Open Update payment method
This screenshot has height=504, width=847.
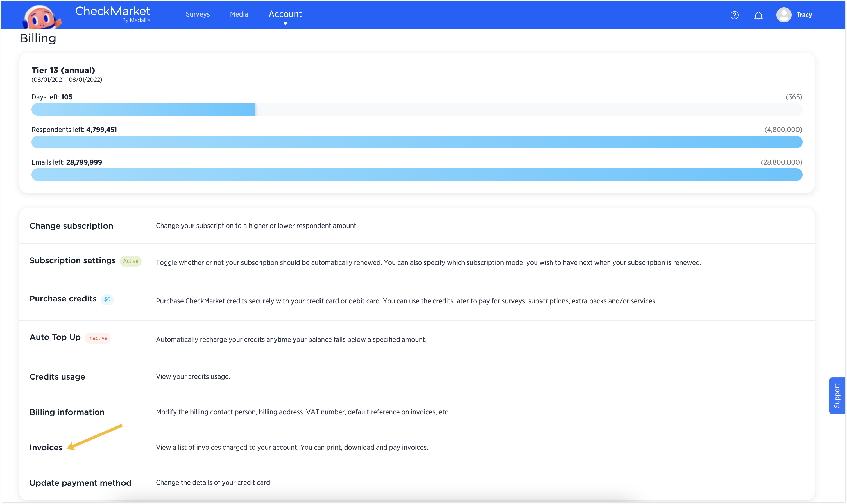80,483
